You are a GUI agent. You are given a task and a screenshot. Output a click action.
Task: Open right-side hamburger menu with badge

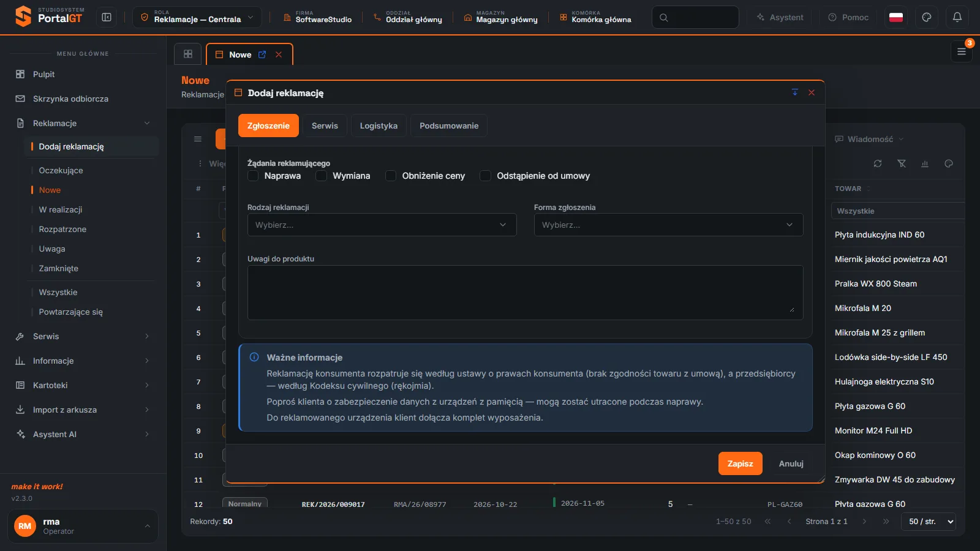962,52
